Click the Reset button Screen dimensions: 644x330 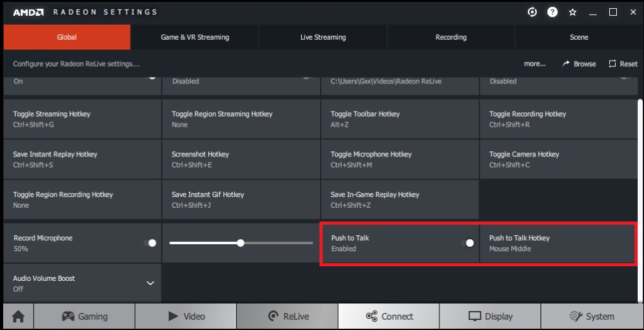[x=623, y=64]
